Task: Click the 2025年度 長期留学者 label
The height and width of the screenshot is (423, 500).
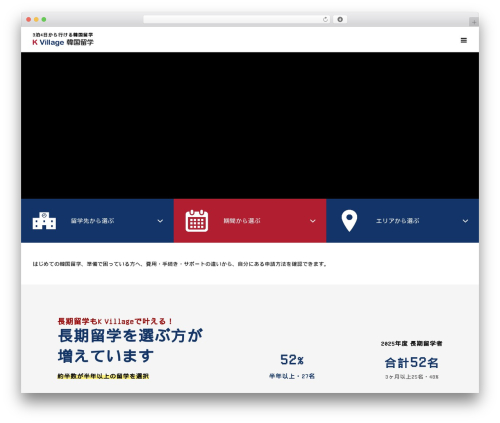Action: (411, 343)
